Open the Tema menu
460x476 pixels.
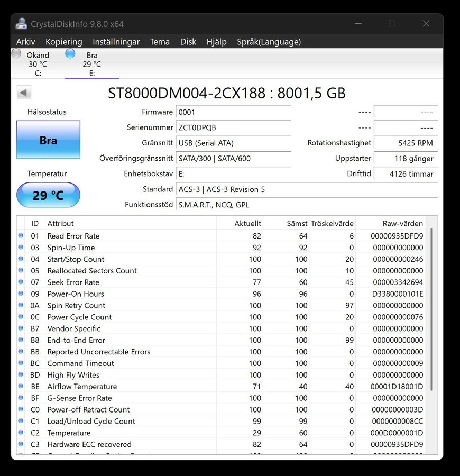point(160,42)
